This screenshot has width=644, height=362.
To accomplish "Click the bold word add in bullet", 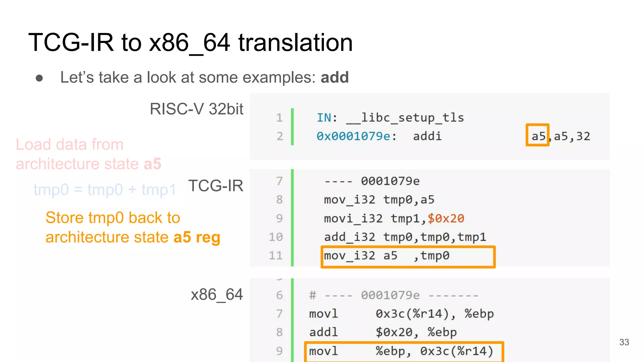I will click(334, 77).
